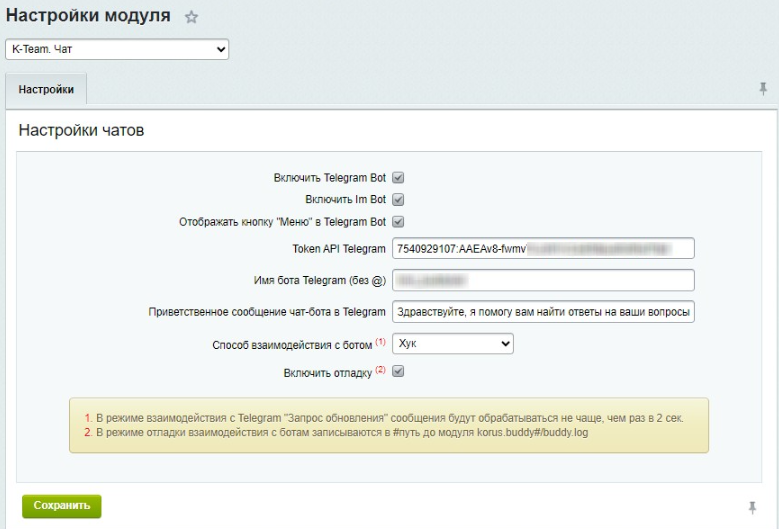Add page to favorites with star icon

191,17
